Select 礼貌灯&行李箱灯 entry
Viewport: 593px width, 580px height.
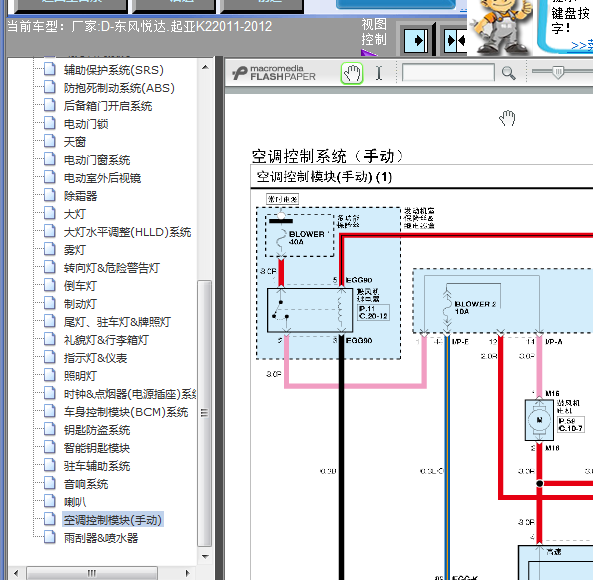click(106, 340)
